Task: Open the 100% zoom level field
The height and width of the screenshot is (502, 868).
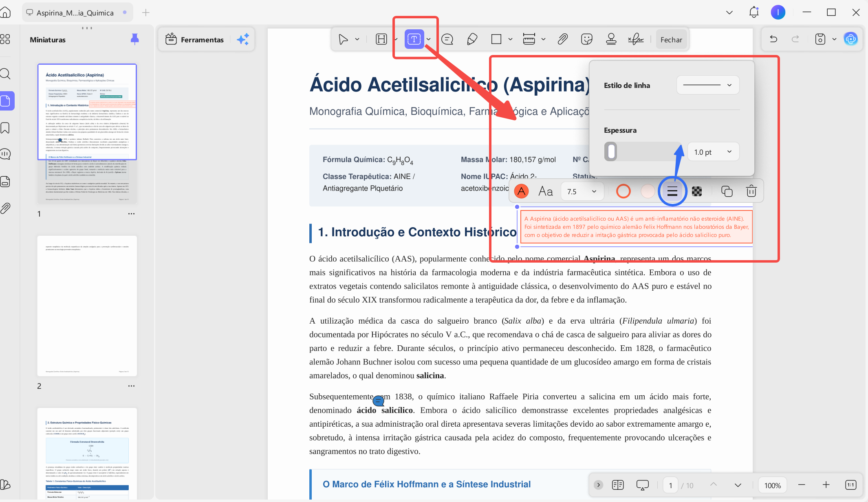Action: 772,485
